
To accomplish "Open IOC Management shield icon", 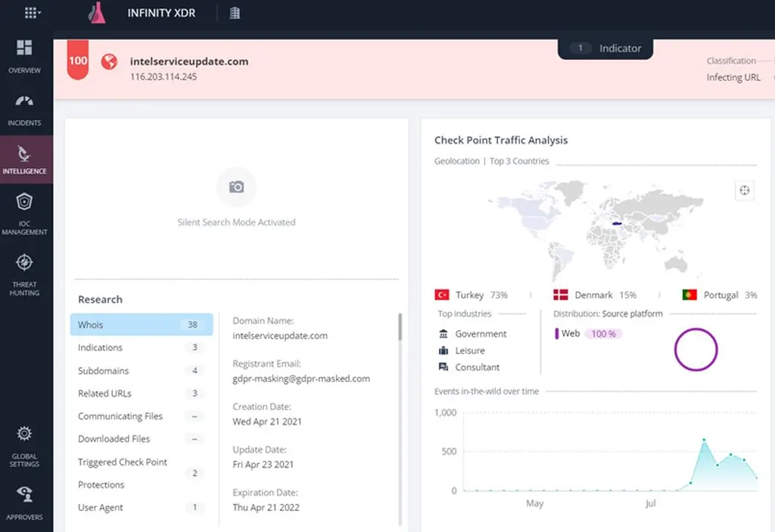I will pyautogui.click(x=24, y=202).
